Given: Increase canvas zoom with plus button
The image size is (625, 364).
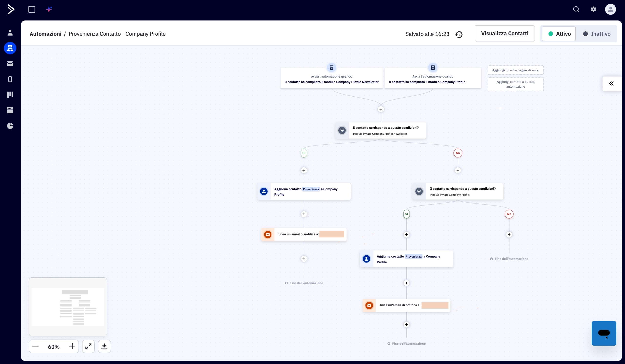Looking at the screenshot, I should click(x=72, y=346).
